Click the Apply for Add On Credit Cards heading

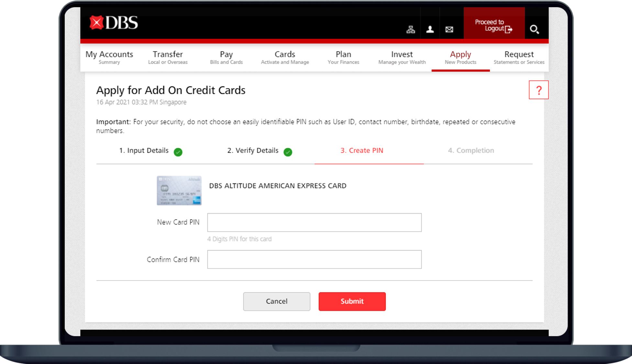pyautogui.click(x=171, y=90)
